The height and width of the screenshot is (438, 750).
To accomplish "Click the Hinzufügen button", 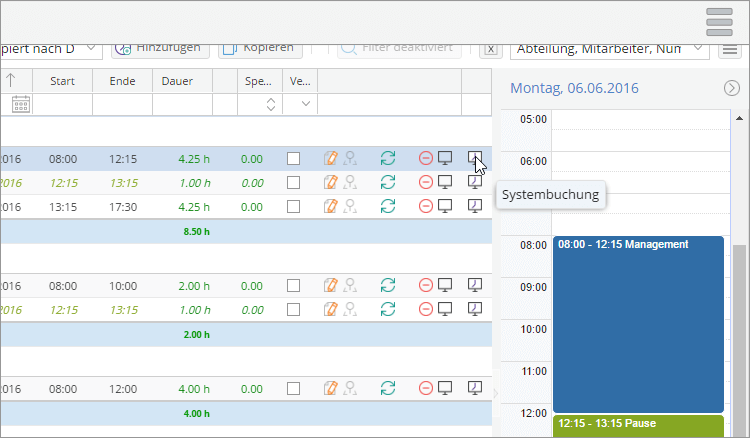I will [158, 48].
